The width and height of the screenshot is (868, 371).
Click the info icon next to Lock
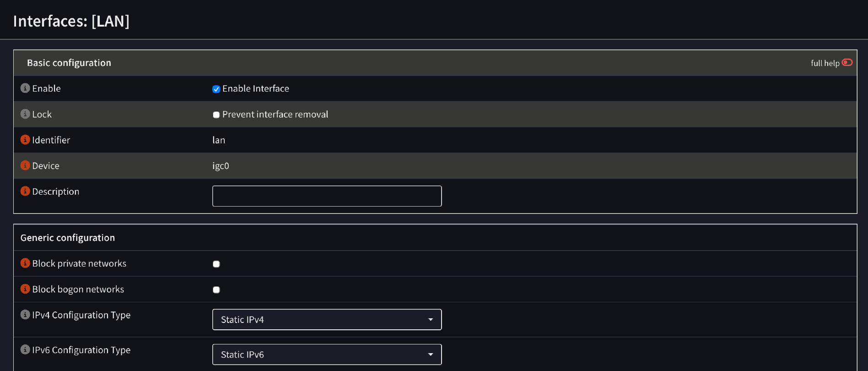(25, 114)
